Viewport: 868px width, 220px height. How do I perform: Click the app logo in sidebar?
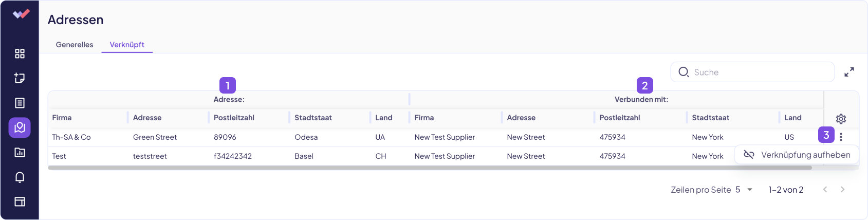pyautogui.click(x=21, y=14)
